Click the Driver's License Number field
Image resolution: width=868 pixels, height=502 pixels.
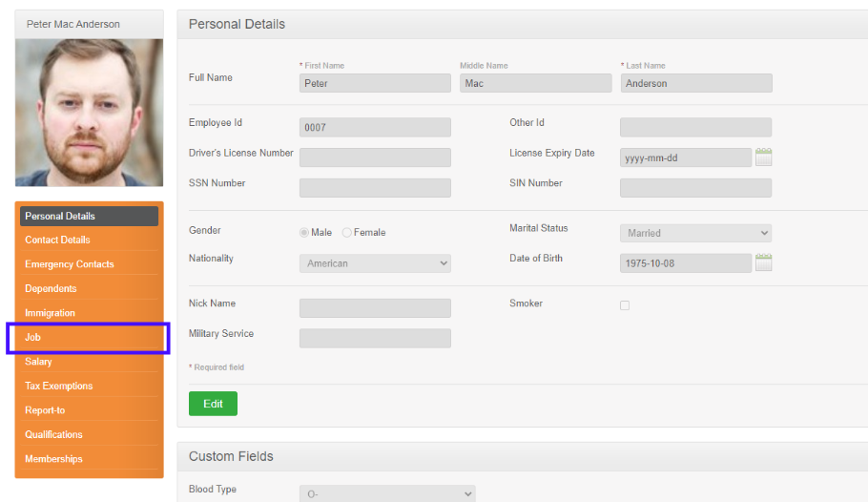[375, 157]
